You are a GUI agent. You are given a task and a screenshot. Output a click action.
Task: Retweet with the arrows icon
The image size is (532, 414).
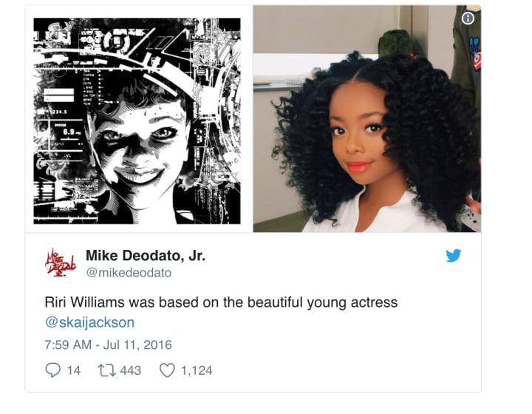click(x=106, y=370)
